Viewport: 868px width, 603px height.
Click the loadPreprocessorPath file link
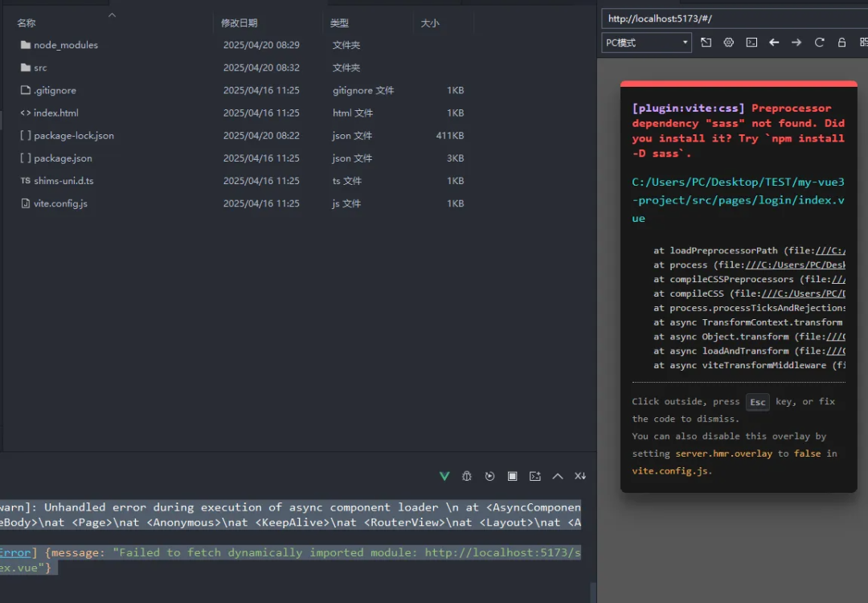(x=836, y=250)
